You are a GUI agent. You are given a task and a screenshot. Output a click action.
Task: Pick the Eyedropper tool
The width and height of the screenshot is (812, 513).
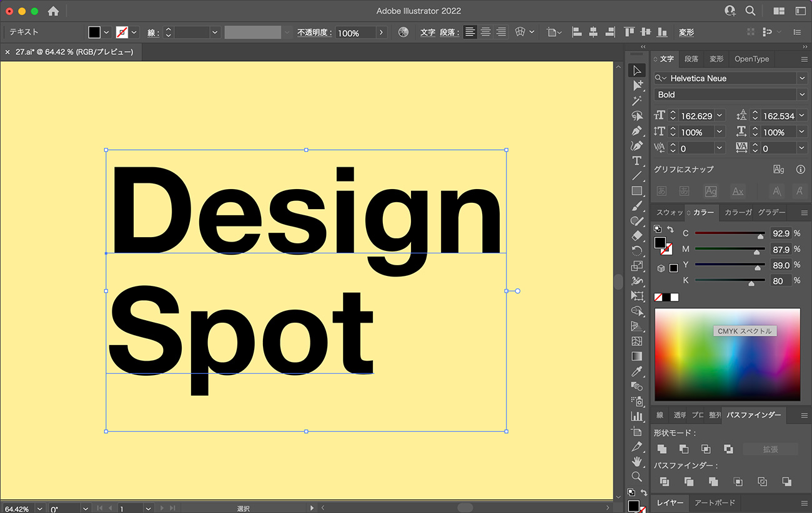pyautogui.click(x=636, y=372)
